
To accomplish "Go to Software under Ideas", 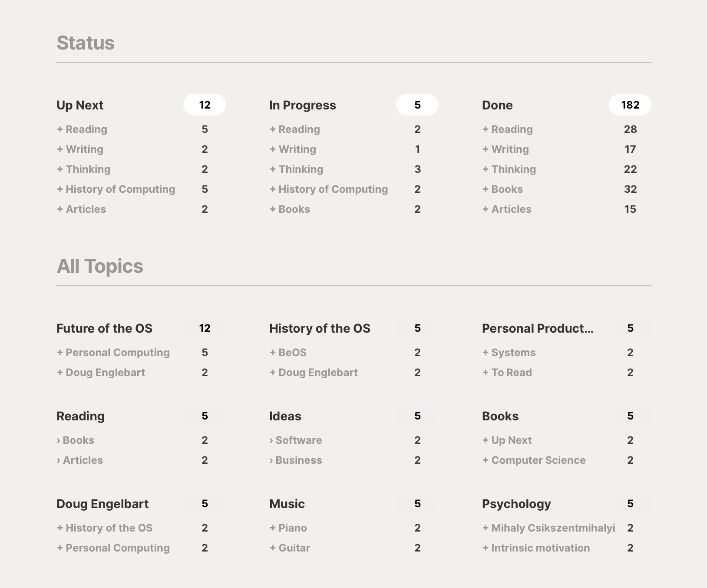I will coord(296,440).
